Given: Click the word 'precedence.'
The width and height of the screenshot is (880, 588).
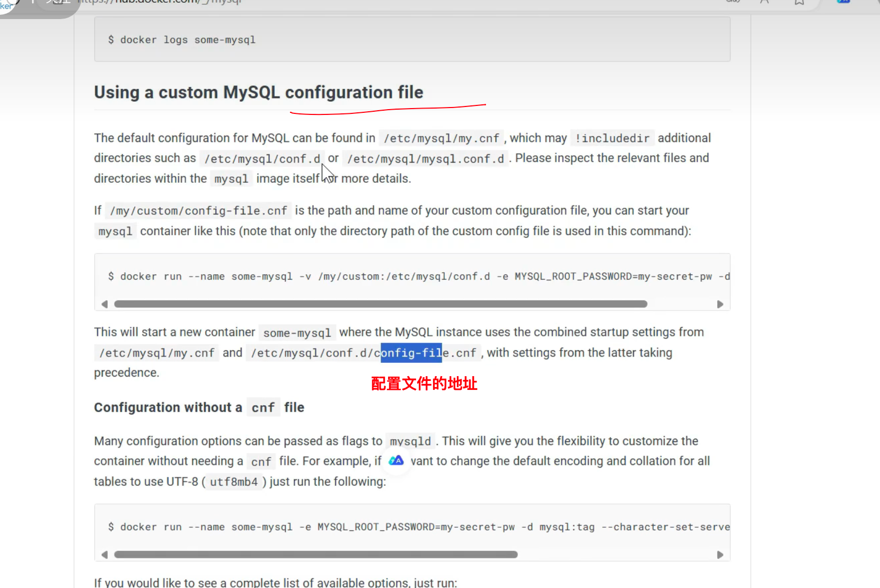Looking at the screenshot, I should [x=127, y=373].
